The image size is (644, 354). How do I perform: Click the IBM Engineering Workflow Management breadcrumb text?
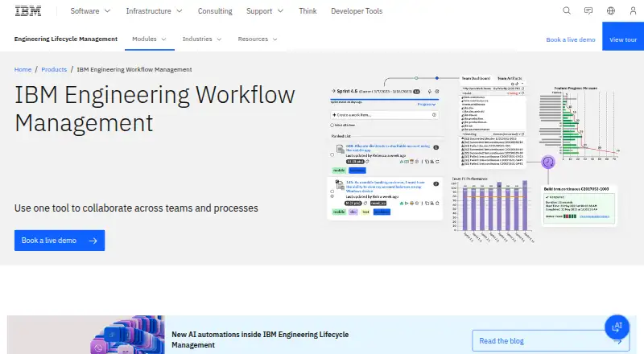click(x=134, y=69)
